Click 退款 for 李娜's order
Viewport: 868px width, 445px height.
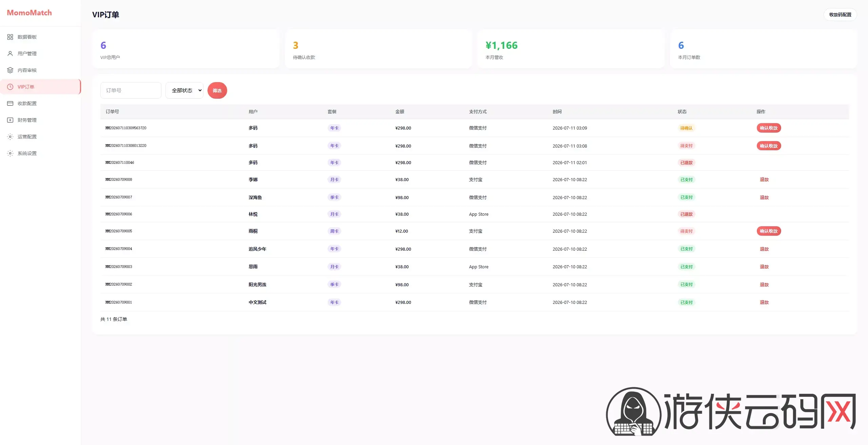[764, 180]
